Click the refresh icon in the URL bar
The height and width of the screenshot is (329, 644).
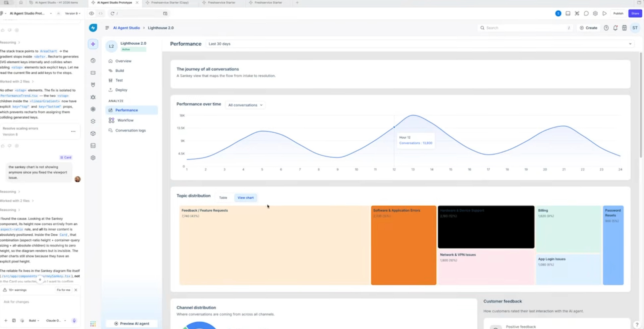point(112,14)
